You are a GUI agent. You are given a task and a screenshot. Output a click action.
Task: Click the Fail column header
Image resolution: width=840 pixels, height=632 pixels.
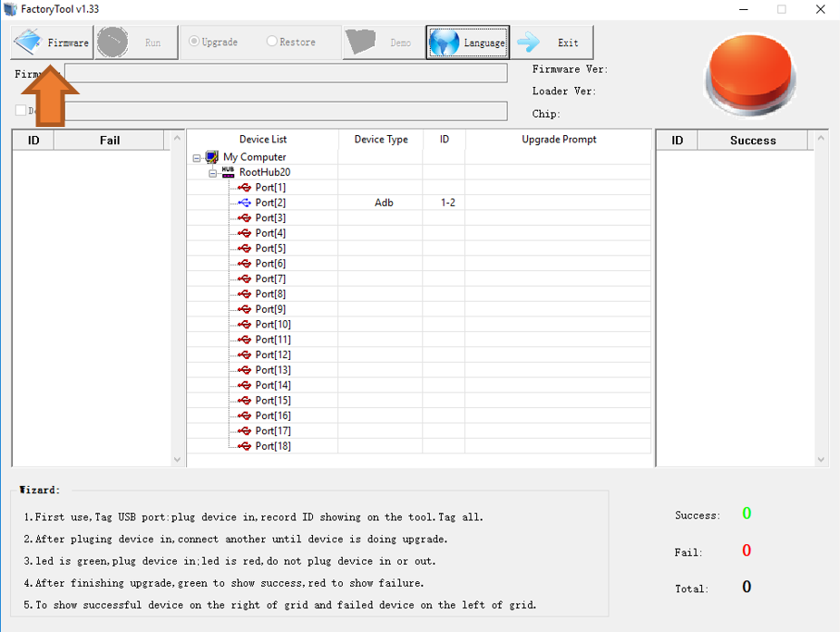[109, 141]
